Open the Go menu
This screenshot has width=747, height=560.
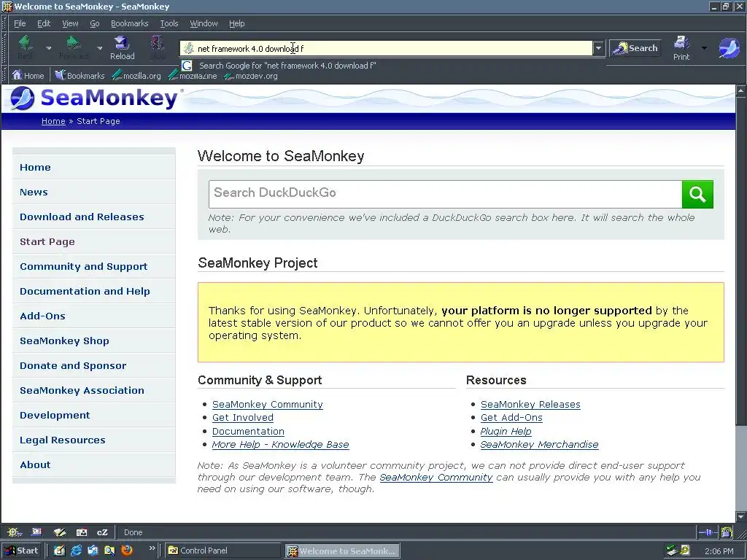click(x=94, y=23)
